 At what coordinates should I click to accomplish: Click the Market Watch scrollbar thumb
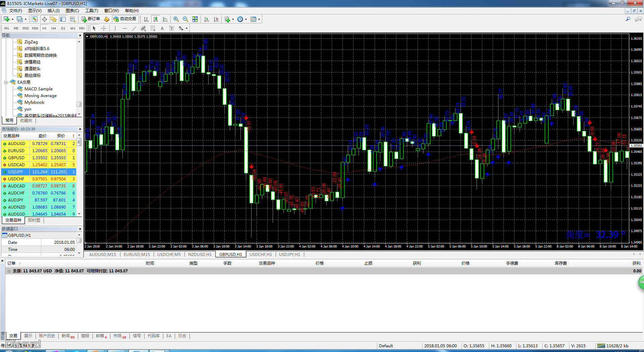click(x=79, y=142)
